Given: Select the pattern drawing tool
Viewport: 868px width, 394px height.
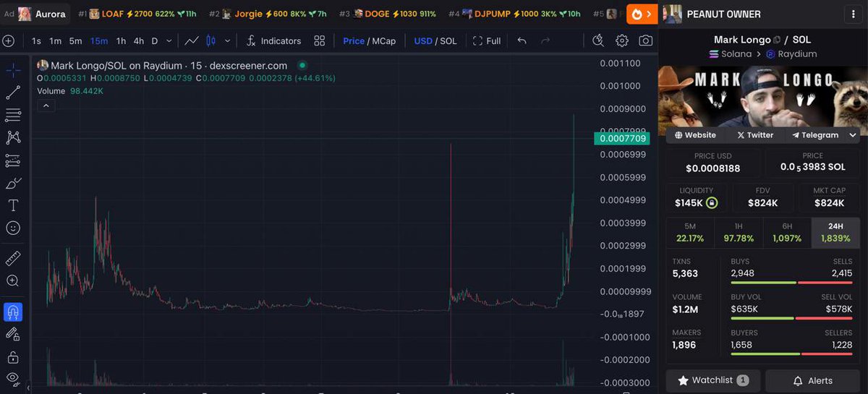Looking at the screenshot, I should (x=13, y=137).
